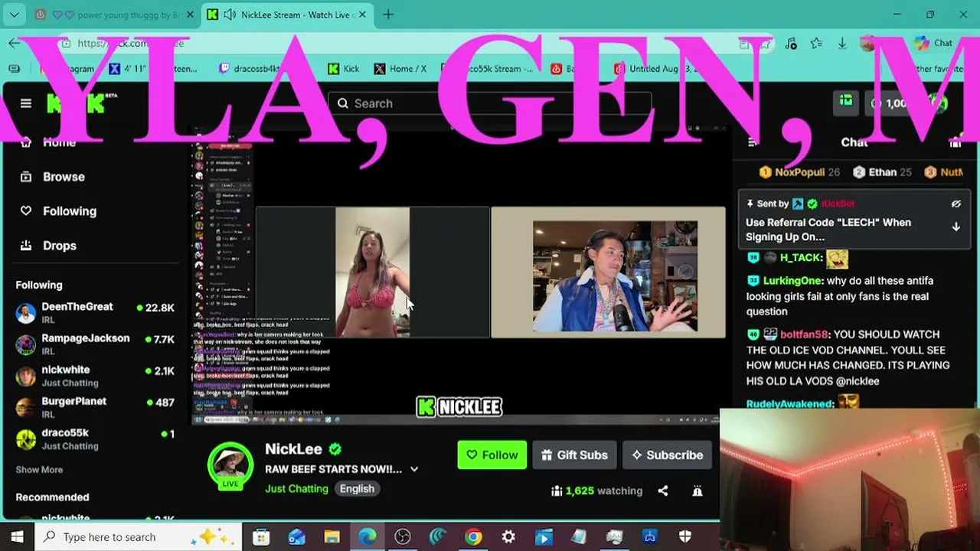The width and height of the screenshot is (980, 551).
Task: Open Windows Settings gear from taskbar
Action: click(508, 537)
